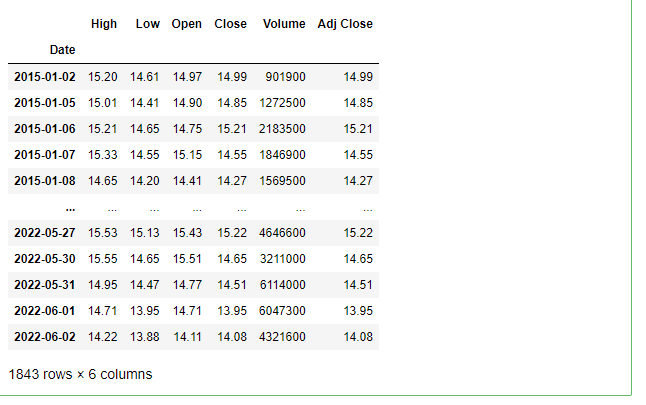Image resolution: width=646 pixels, height=405 pixels.
Task: Click the ellipsis in the Date column
Action: (69, 207)
